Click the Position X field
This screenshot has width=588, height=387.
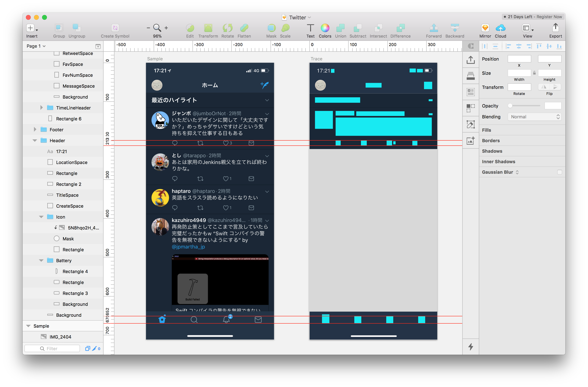[519, 59]
